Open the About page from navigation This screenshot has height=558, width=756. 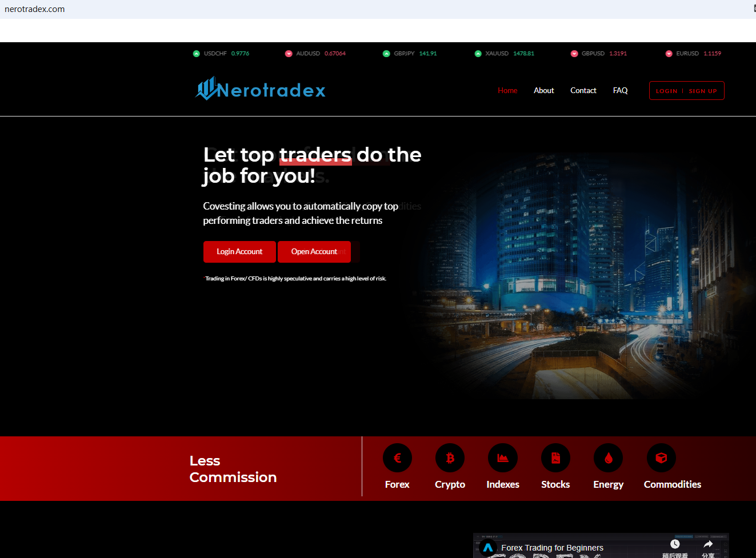544,91
